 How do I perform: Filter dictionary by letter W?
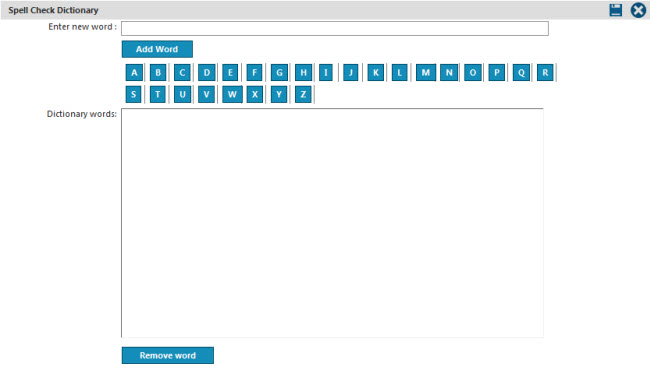tap(232, 94)
